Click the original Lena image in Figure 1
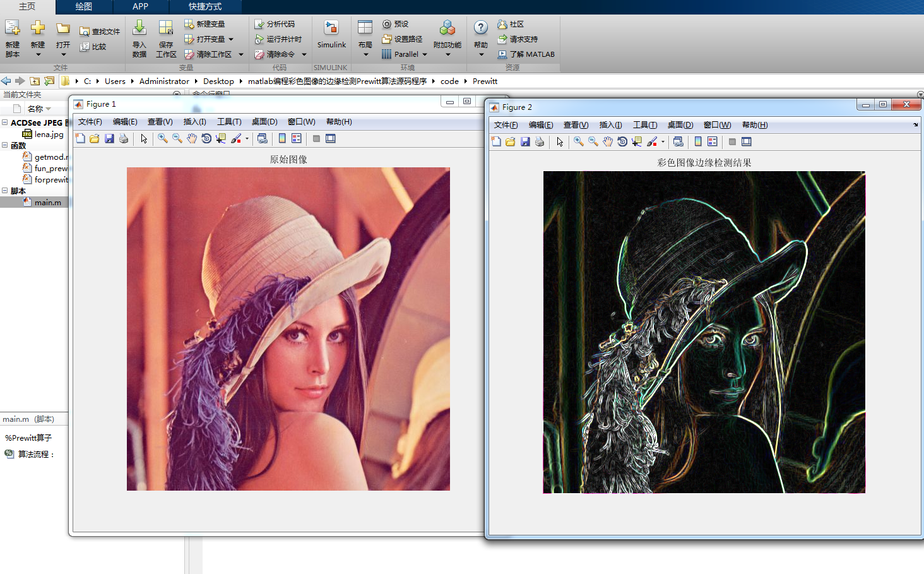This screenshot has height=574, width=924. [288, 329]
